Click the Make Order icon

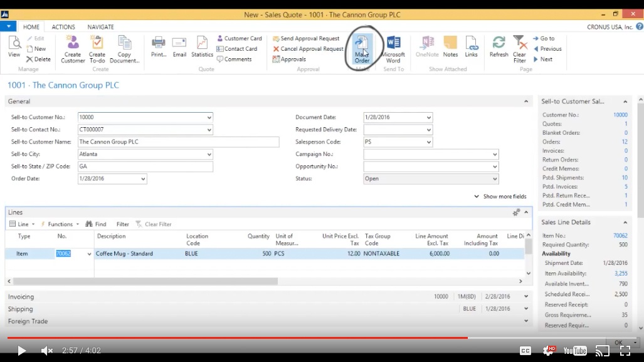click(362, 49)
